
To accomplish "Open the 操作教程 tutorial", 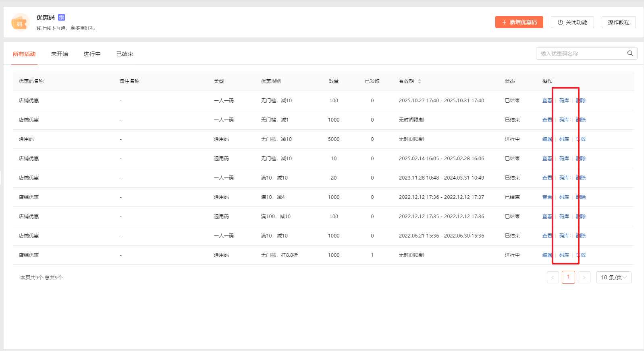I will [618, 22].
